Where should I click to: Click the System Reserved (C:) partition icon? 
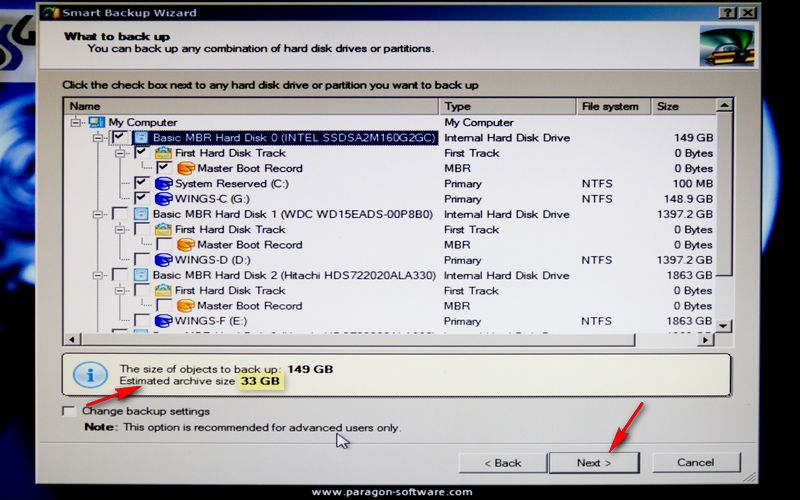(163, 184)
